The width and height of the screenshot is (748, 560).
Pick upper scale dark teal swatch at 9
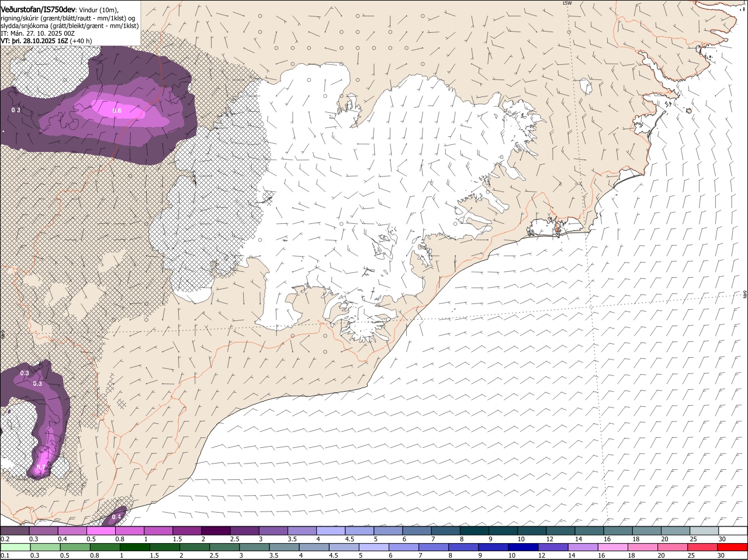(x=502, y=531)
